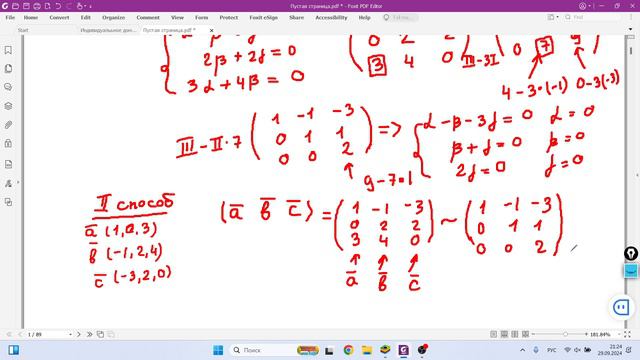Open the document fields panel icon
The width and height of the screenshot is (640, 360).
point(8,164)
